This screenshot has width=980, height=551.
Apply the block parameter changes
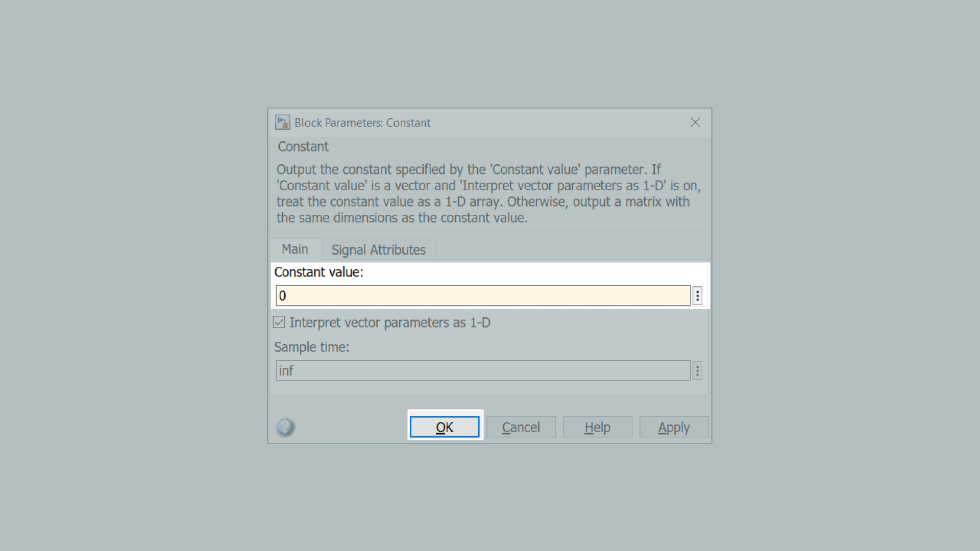(x=674, y=427)
